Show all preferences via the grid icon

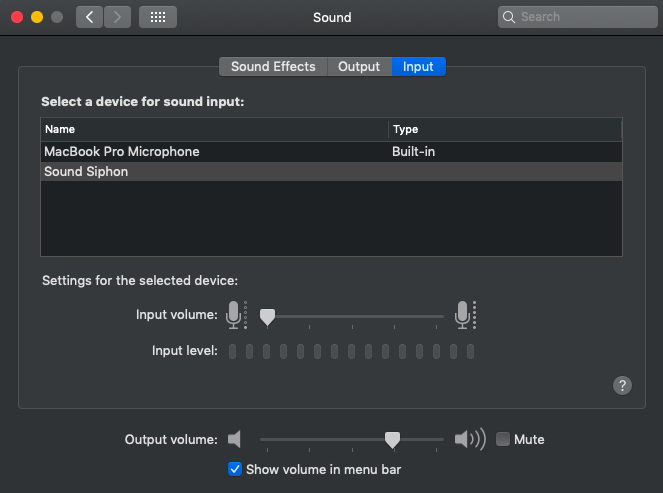point(158,17)
